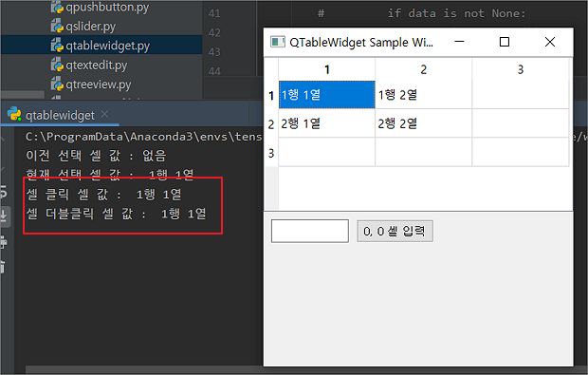588x375 pixels.
Task: Click console line '이전 선택 셀 값 : 없음'
Action: tap(96, 156)
